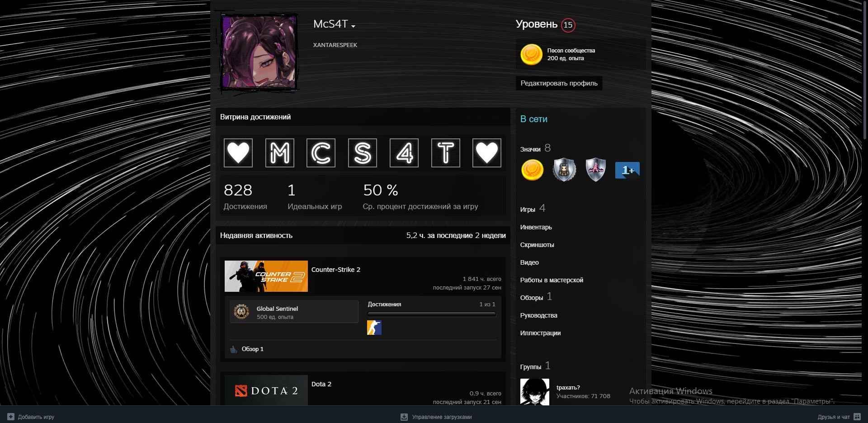Click the В сети status text

(533, 119)
